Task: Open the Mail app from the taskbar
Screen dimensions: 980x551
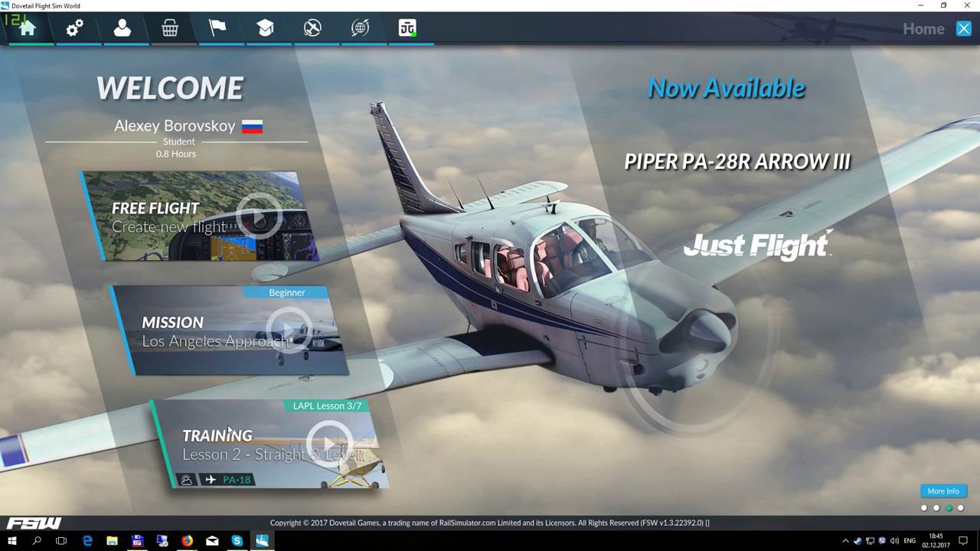Action: tap(212, 541)
